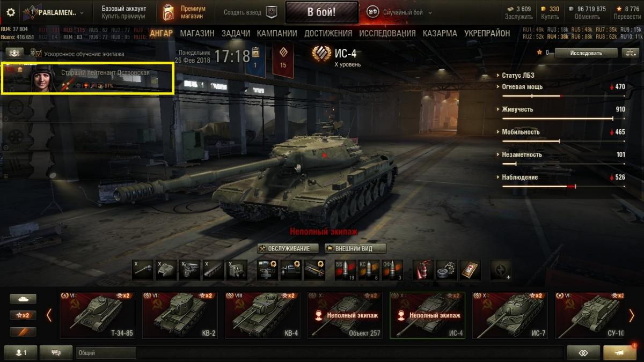Viewport: 644px width, 362px height.
Task: Toggle the x2 bonus carousel filter
Action: [23, 315]
